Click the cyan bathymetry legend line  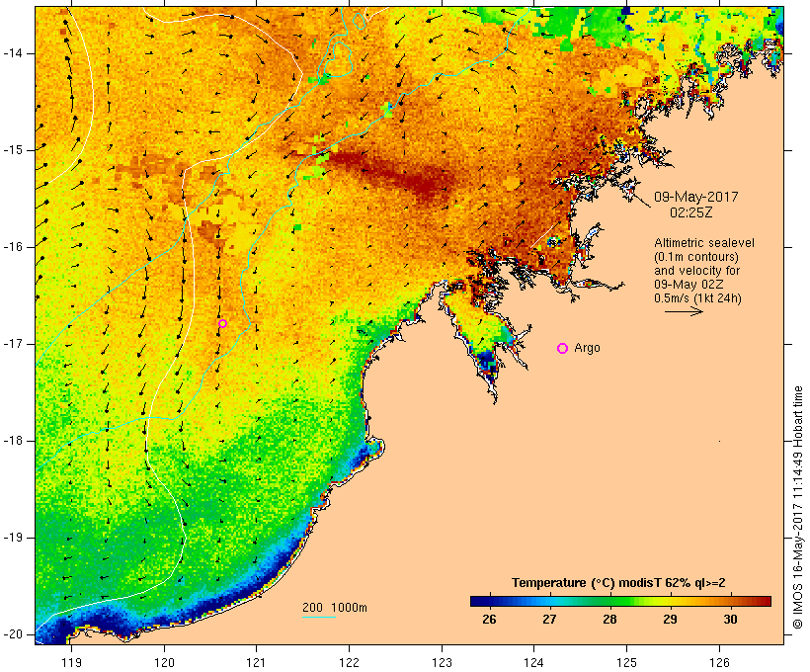[319, 617]
